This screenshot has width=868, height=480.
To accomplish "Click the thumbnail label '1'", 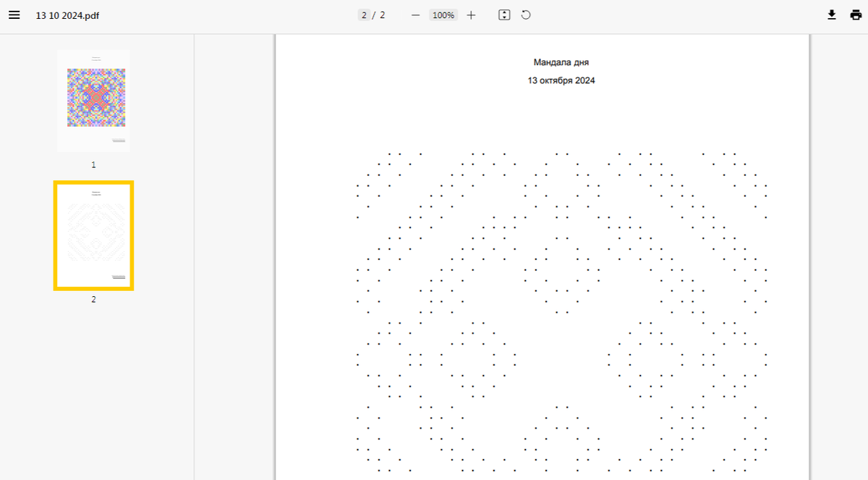I will pos(93,165).
